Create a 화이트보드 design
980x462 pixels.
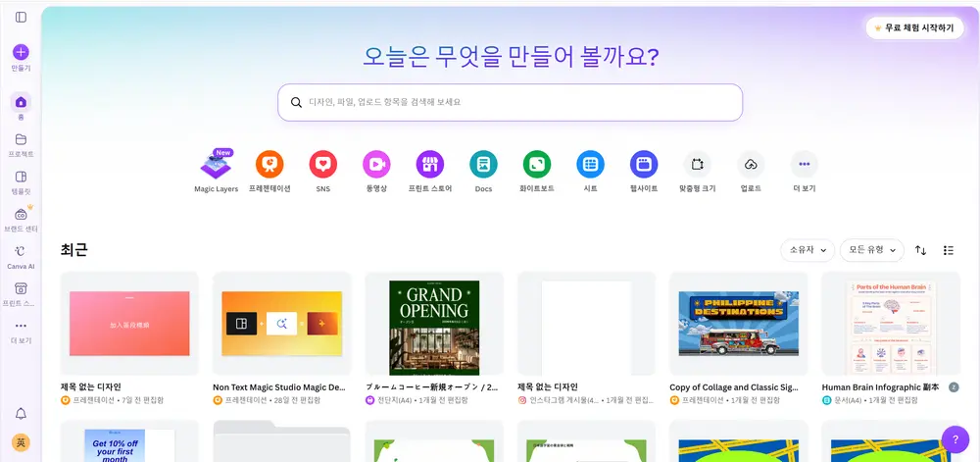coord(537,165)
